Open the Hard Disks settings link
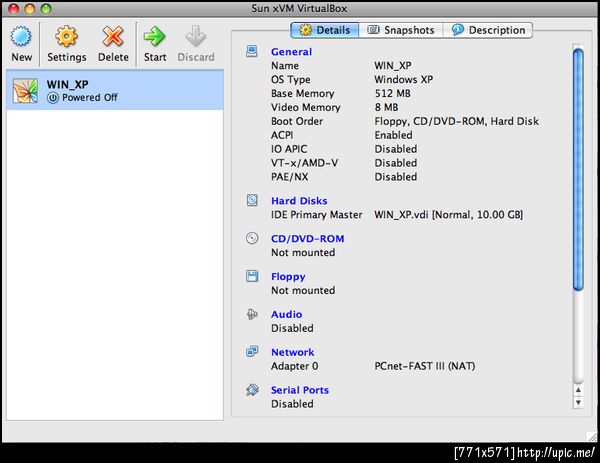 click(299, 201)
